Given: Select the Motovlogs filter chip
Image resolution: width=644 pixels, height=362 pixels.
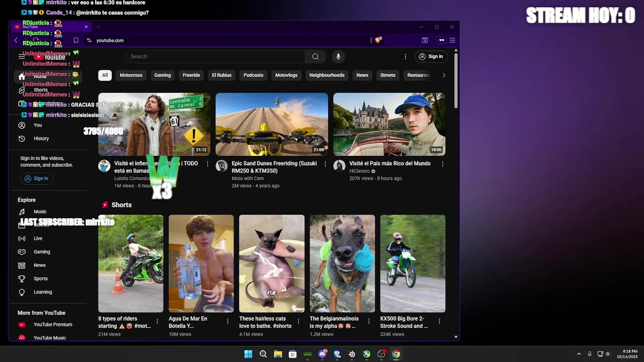Looking at the screenshot, I should (x=286, y=75).
